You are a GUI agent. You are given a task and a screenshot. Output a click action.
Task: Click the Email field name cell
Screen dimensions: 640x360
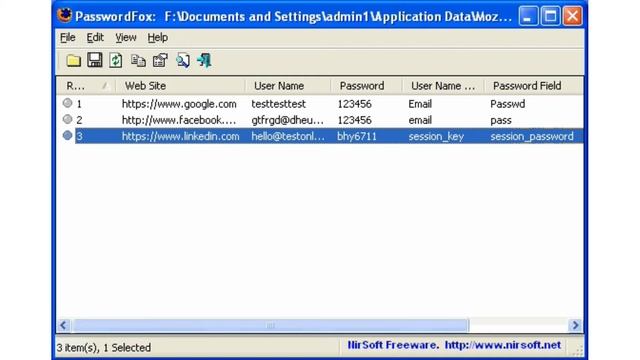tap(420, 104)
